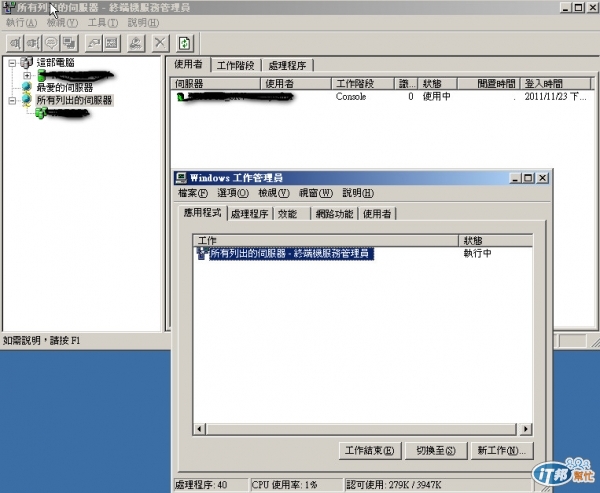Click the Log Off user toolbar icon
The width and height of the screenshot is (600, 493).
[x=136, y=43]
